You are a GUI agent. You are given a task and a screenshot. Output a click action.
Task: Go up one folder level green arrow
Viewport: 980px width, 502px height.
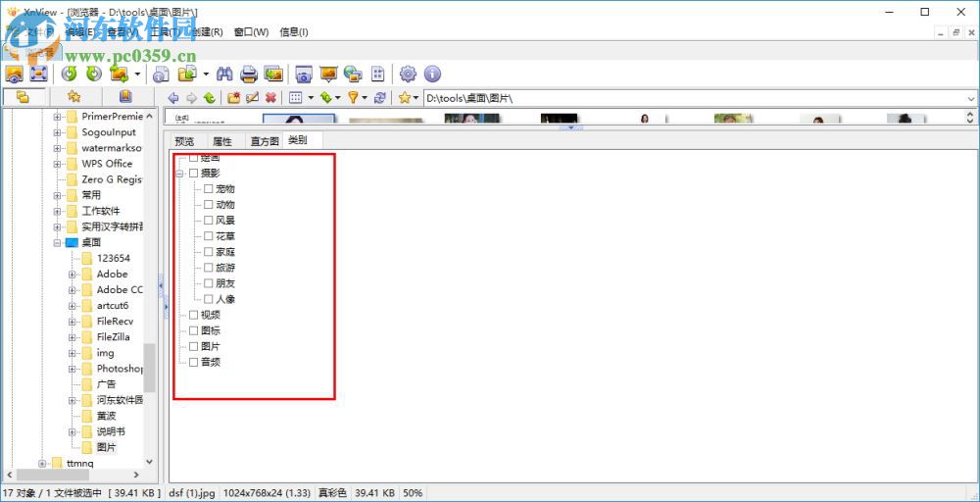coord(210,97)
